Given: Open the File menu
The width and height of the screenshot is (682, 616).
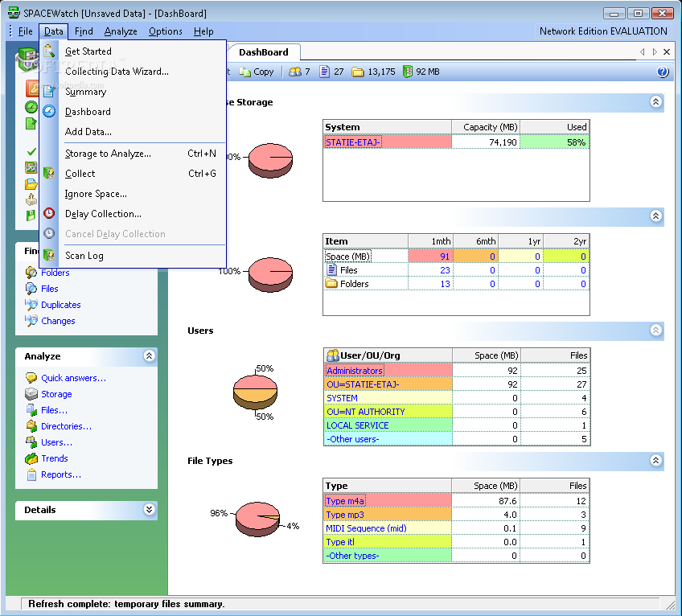Looking at the screenshot, I should pos(25,31).
